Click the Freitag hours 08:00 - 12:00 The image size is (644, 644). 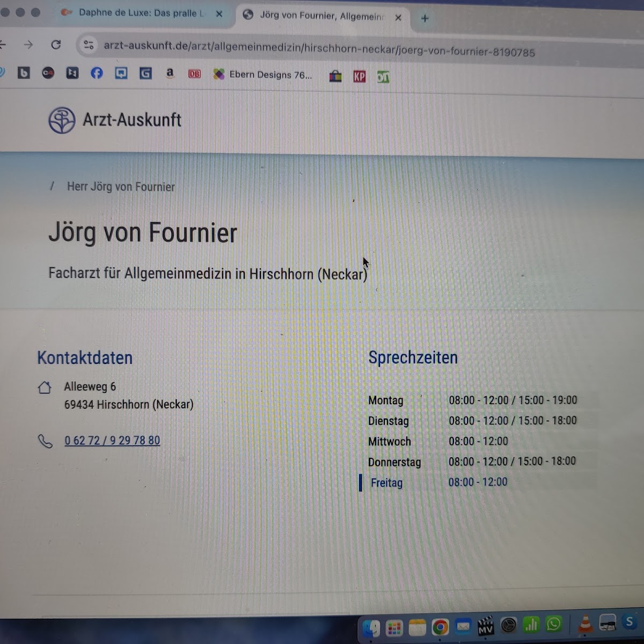(x=478, y=482)
